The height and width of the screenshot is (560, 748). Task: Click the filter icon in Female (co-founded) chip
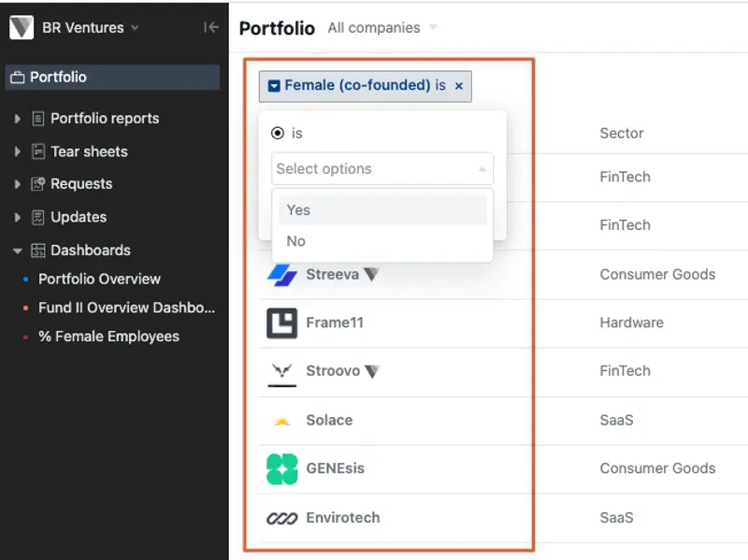pos(274,86)
